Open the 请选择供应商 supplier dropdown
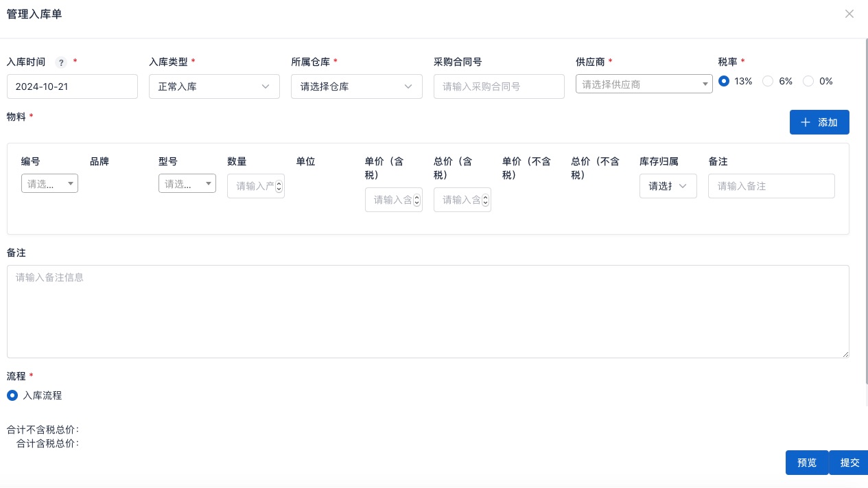This screenshot has width=868, height=488. point(644,84)
